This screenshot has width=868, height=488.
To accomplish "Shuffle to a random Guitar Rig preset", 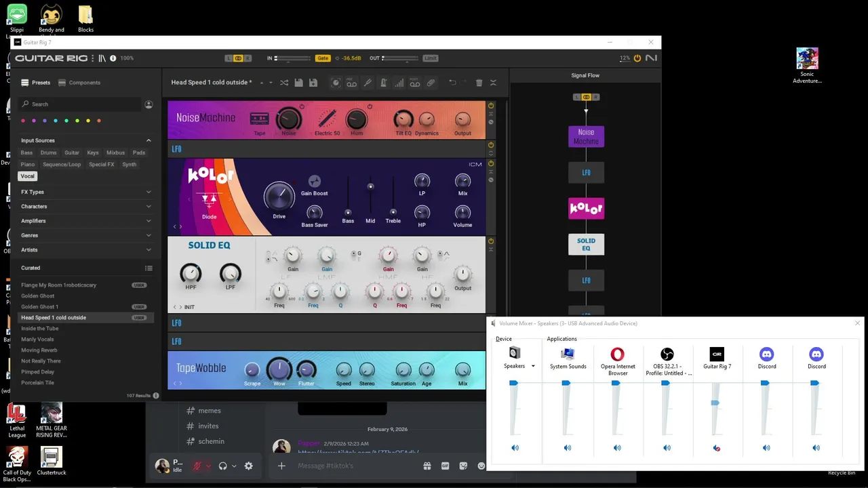I will click(284, 83).
